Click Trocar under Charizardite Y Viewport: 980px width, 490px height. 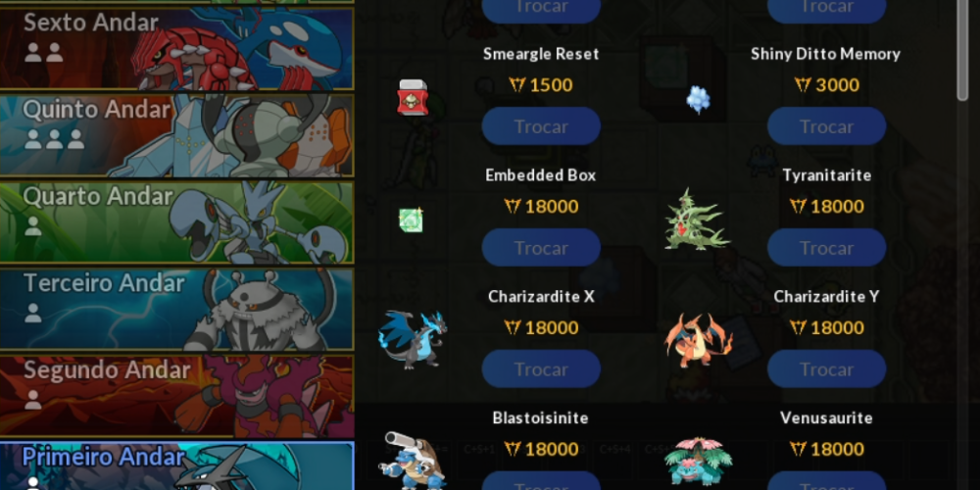click(826, 368)
